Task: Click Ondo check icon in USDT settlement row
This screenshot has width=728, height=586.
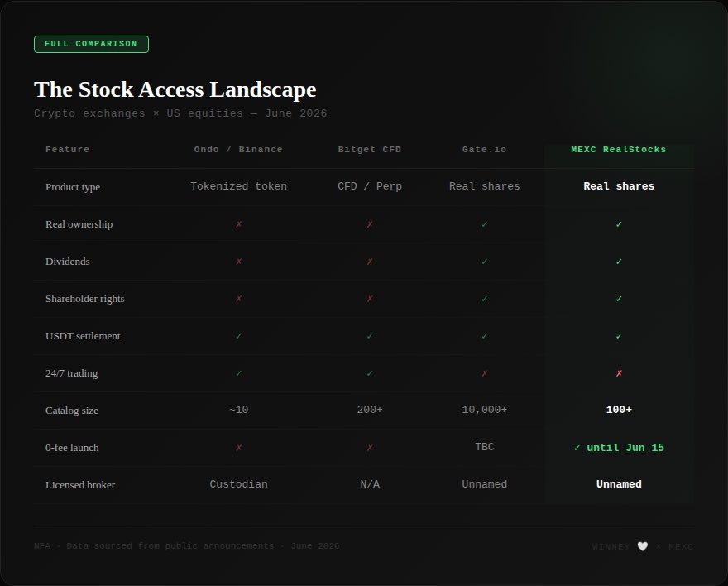Action: tap(238, 336)
